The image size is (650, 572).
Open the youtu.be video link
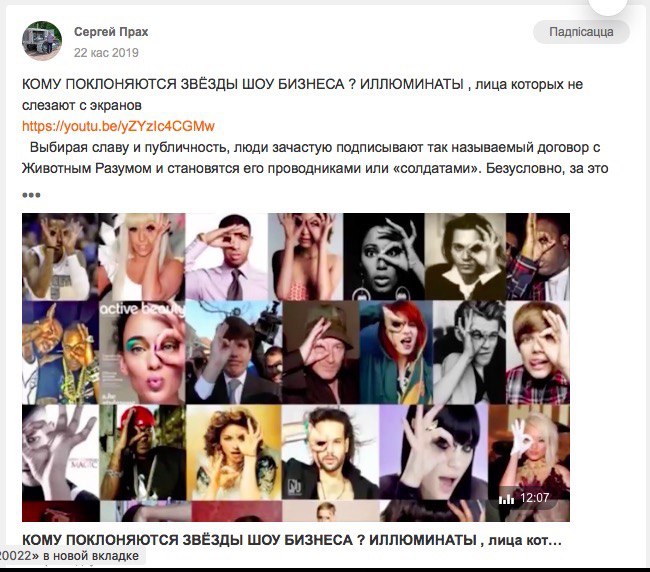118,126
